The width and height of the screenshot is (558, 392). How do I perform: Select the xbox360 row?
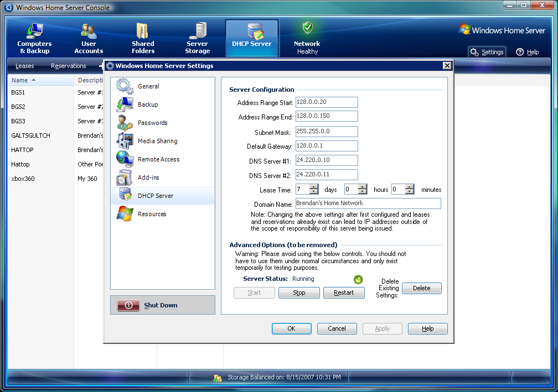click(x=55, y=179)
